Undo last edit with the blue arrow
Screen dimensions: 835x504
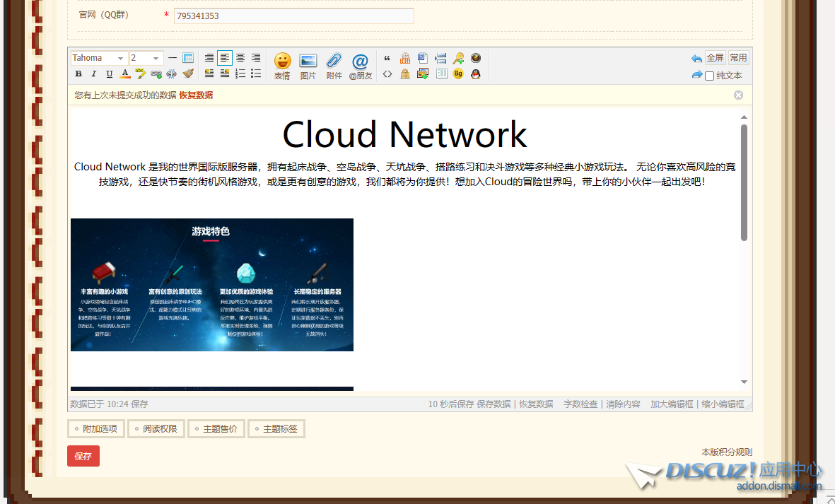pos(696,57)
